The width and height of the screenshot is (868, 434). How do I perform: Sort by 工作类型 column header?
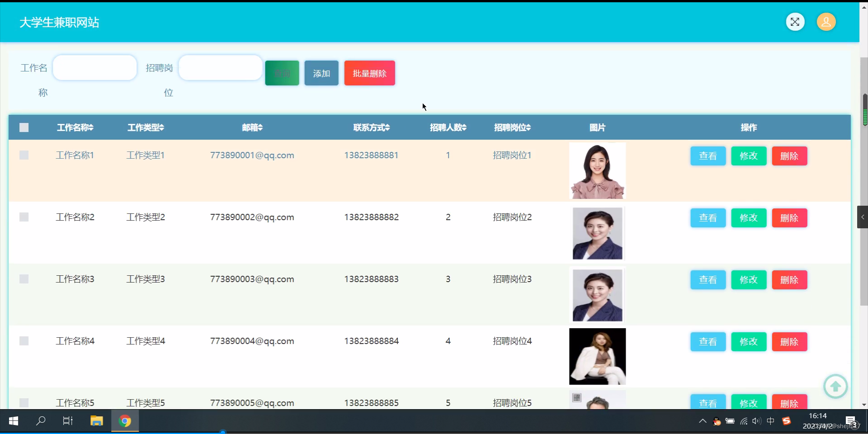146,127
